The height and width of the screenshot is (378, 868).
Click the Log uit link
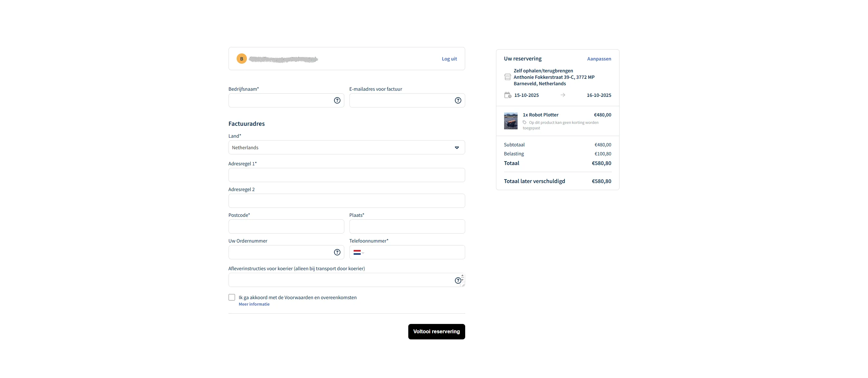coord(449,59)
